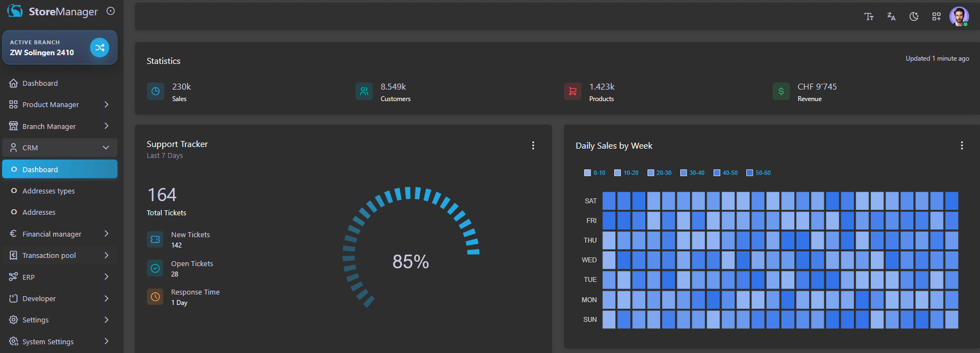Expand Product Manager chevron

click(x=106, y=104)
